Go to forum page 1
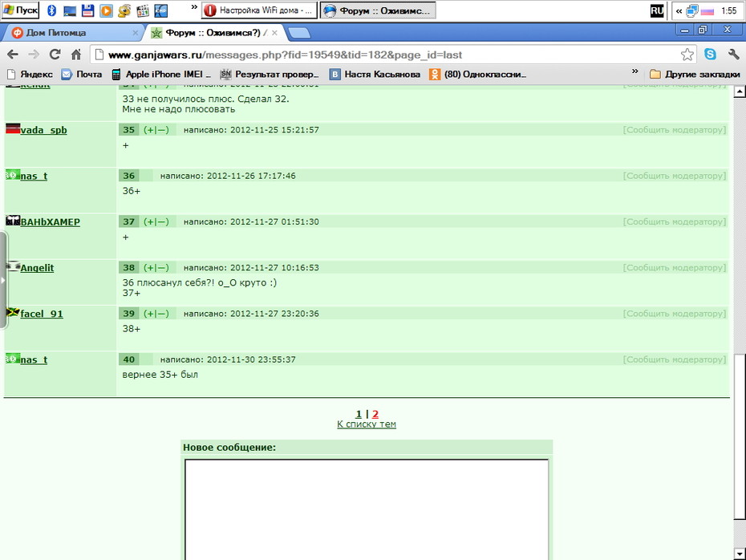This screenshot has width=746, height=560. pos(359,415)
